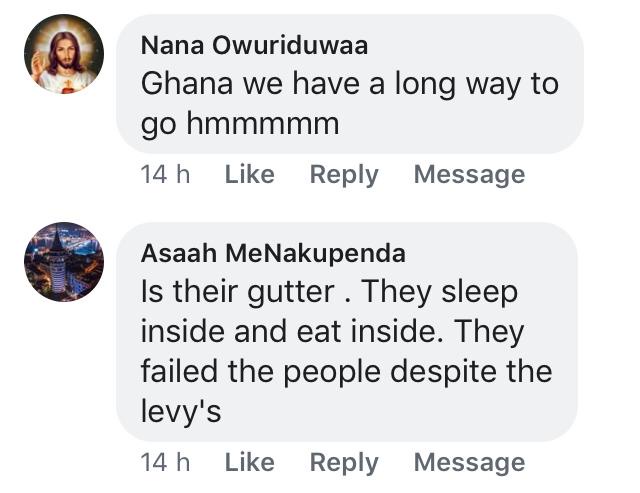The height and width of the screenshot is (493, 640).
Task: Like Nana Owuriduwaa's comment
Action: click(x=249, y=175)
